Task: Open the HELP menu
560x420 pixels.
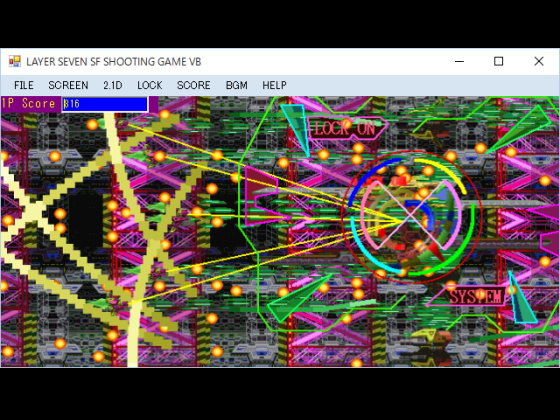Action: (x=274, y=85)
